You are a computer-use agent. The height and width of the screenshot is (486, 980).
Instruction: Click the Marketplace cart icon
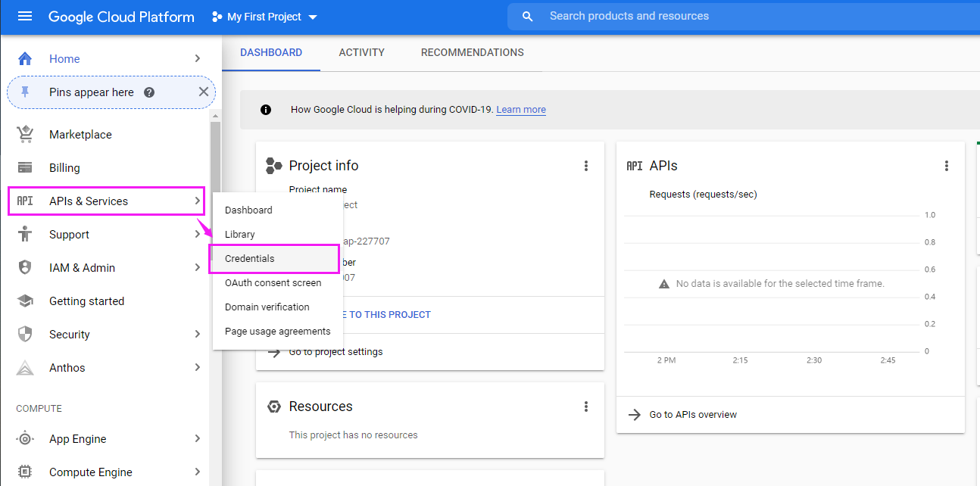tap(25, 135)
